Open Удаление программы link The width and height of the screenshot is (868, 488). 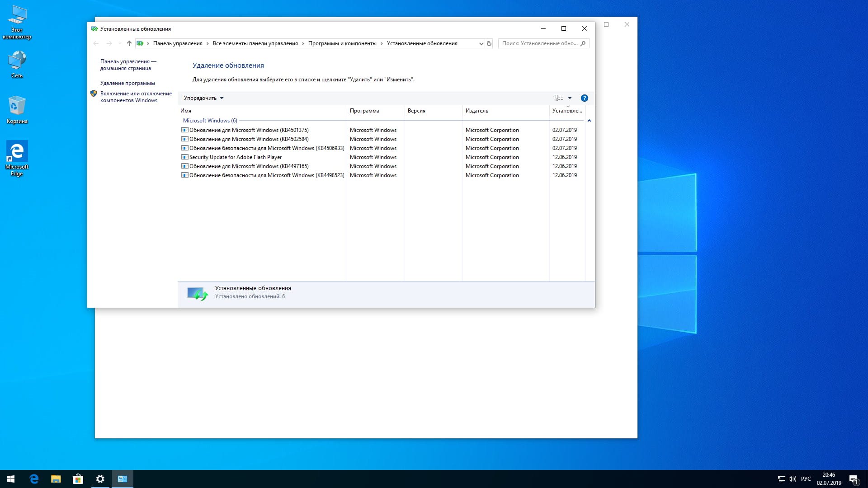click(127, 83)
